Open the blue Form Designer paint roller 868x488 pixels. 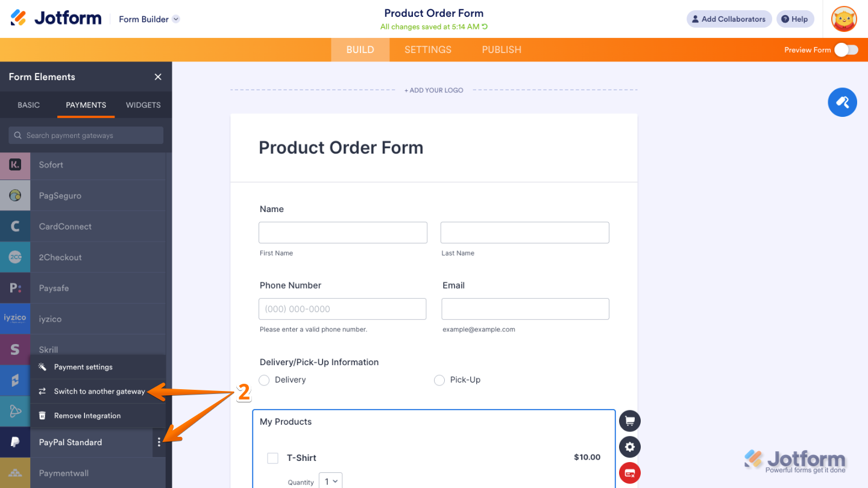click(842, 102)
